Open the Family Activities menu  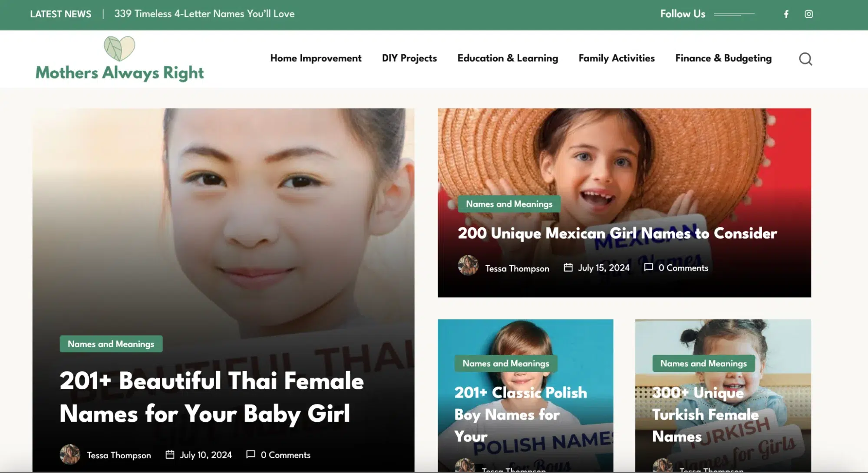[x=617, y=58]
